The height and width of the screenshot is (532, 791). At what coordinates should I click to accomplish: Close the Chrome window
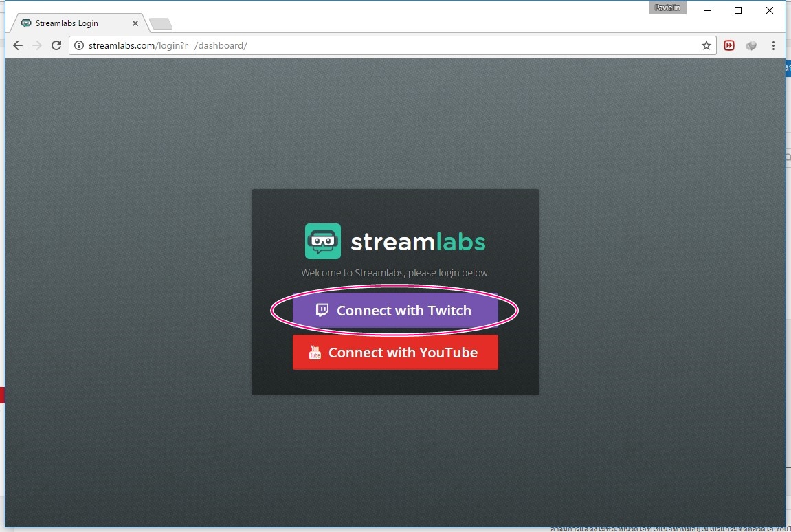tap(769, 10)
